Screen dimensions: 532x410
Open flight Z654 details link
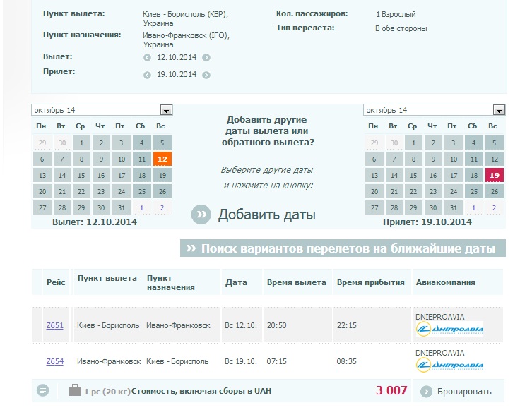pyautogui.click(x=54, y=361)
